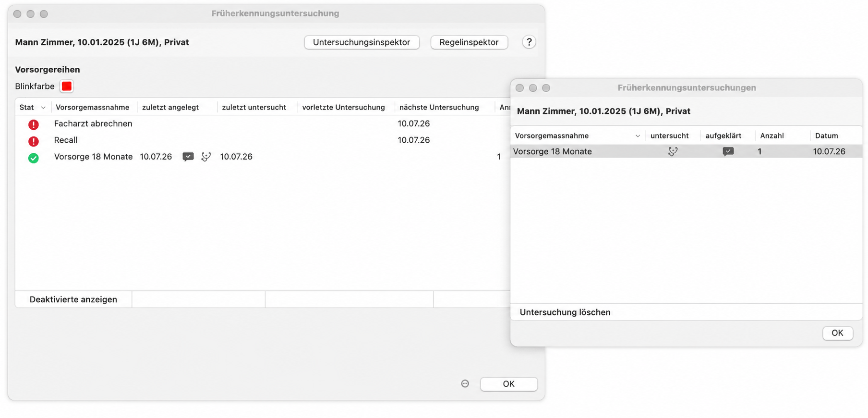
Task: Click Untersuchung löschen in right window
Action: pos(565,312)
